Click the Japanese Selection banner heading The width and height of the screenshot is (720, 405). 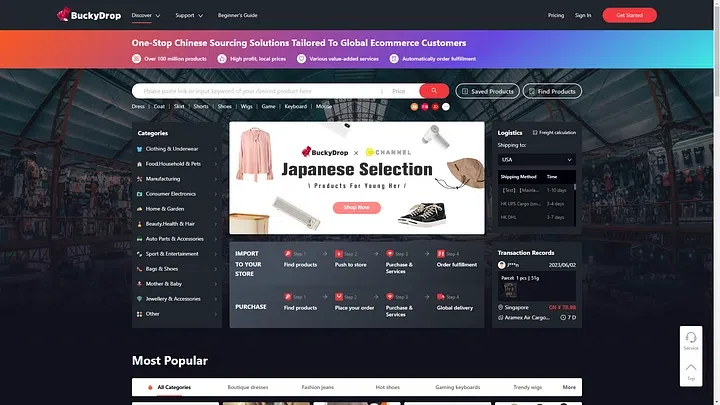357,169
